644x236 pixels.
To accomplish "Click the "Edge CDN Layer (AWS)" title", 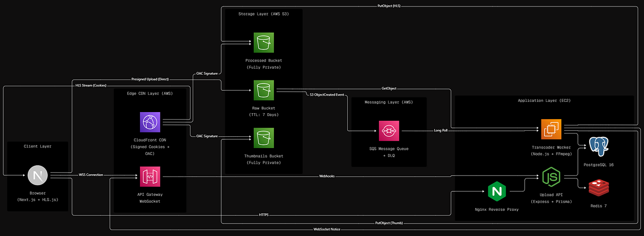I will (150, 93).
